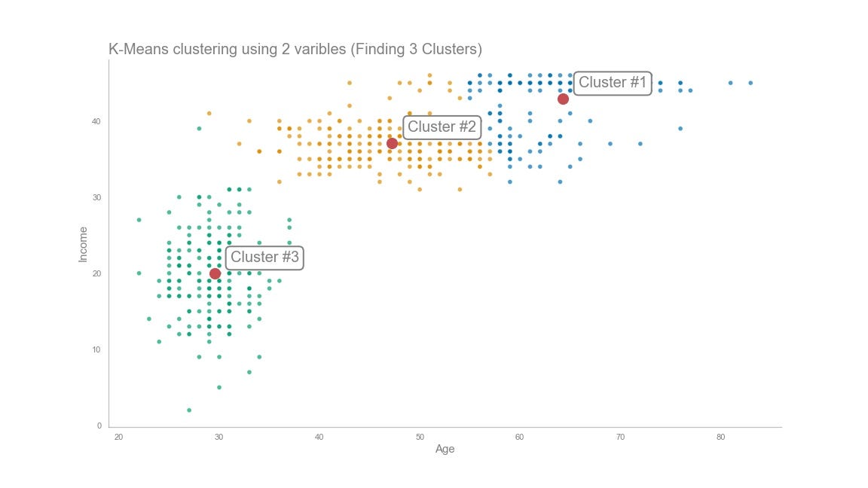Click the 10 tick label on Income axis

(x=96, y=349)
